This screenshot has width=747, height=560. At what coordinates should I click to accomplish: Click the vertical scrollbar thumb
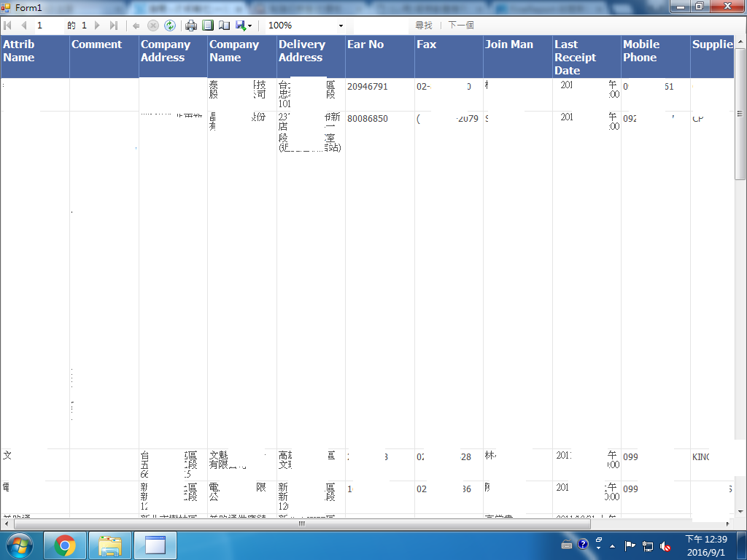pos(740,114)
